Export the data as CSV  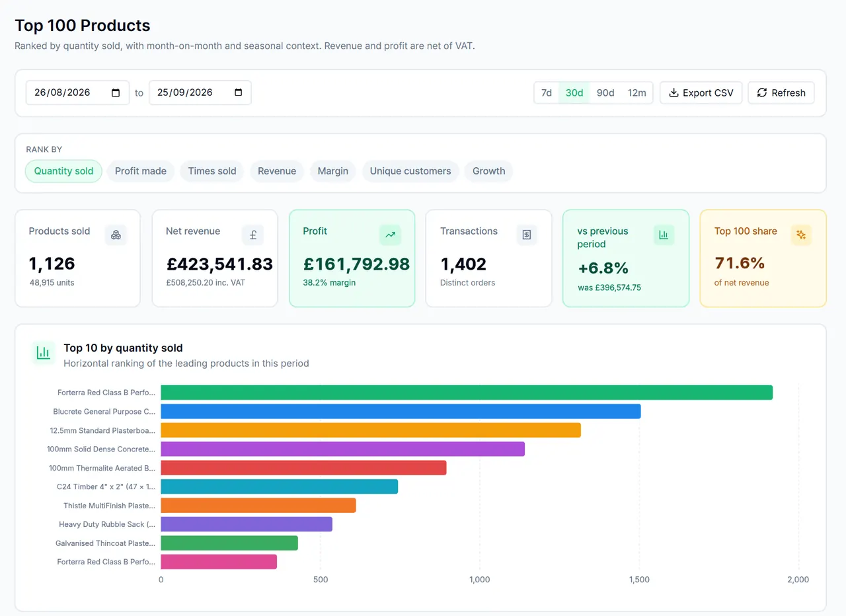tap(701, 93)
